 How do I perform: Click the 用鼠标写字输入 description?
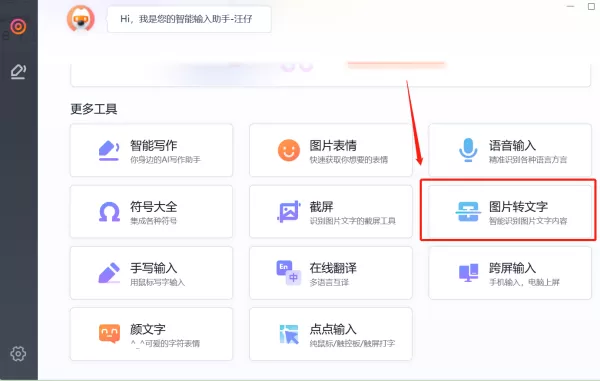pos(157,282)
